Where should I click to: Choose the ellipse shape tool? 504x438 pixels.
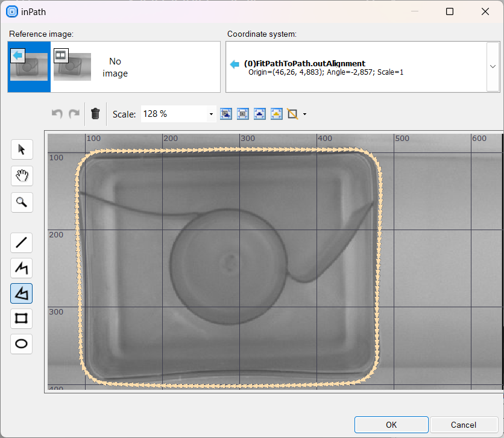[x=22, y=343]
